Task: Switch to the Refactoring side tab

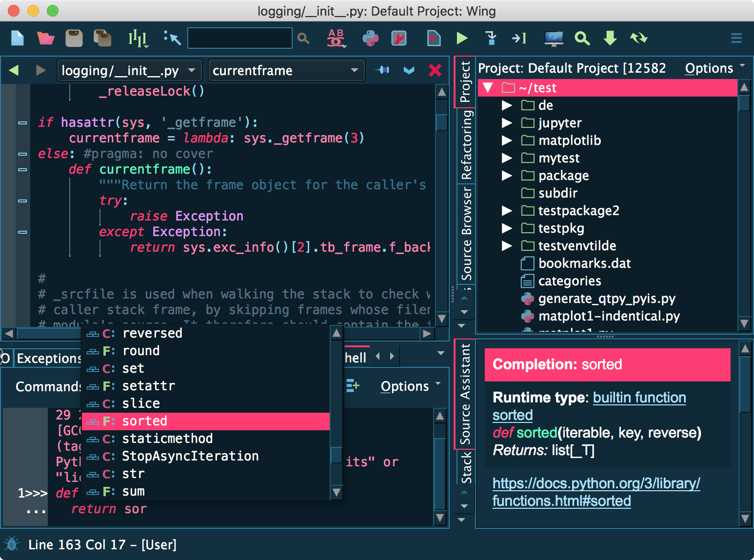Action: tap(466, 145)
